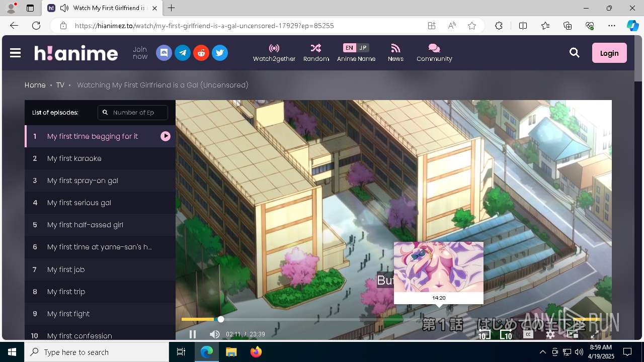
Task: Open Watch2gether from the header
Action: click(x=274, y=53)
